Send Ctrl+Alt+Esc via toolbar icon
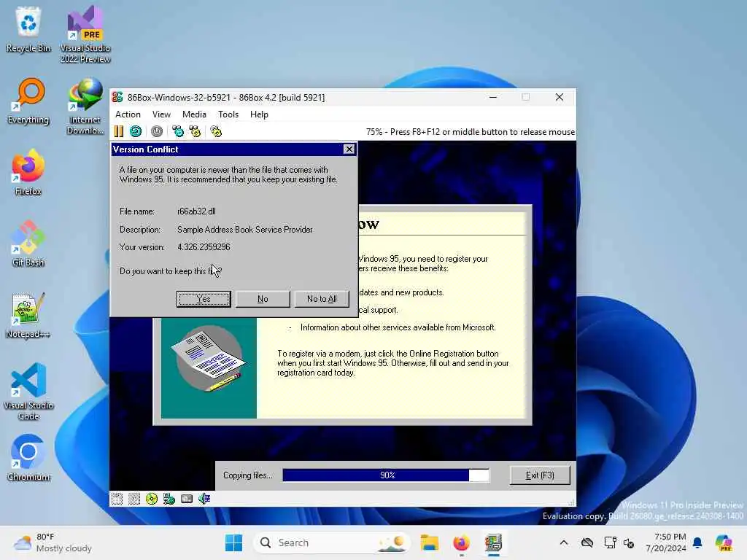The height and width of the screenshot is (560, 747). (x=196, y=131)
